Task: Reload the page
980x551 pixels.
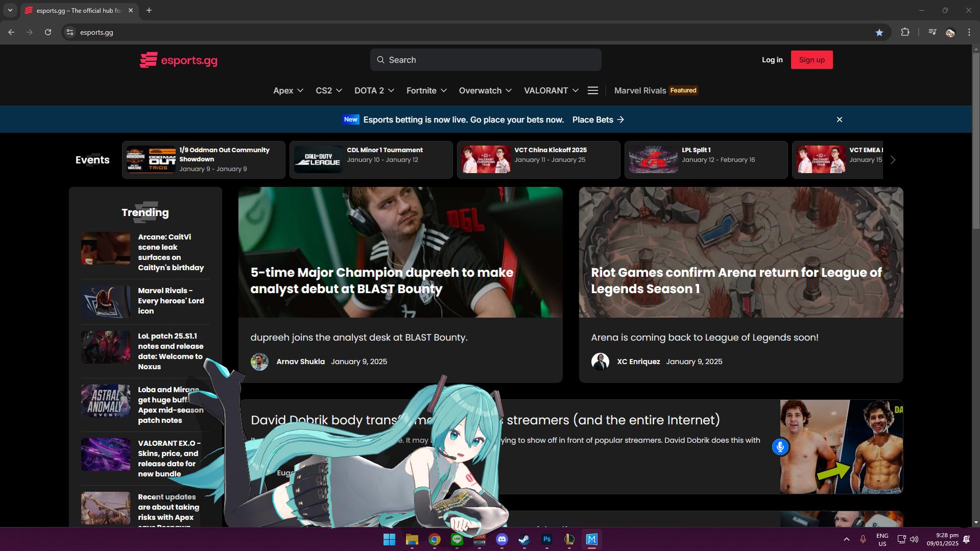Action: [x=48, y=32]
